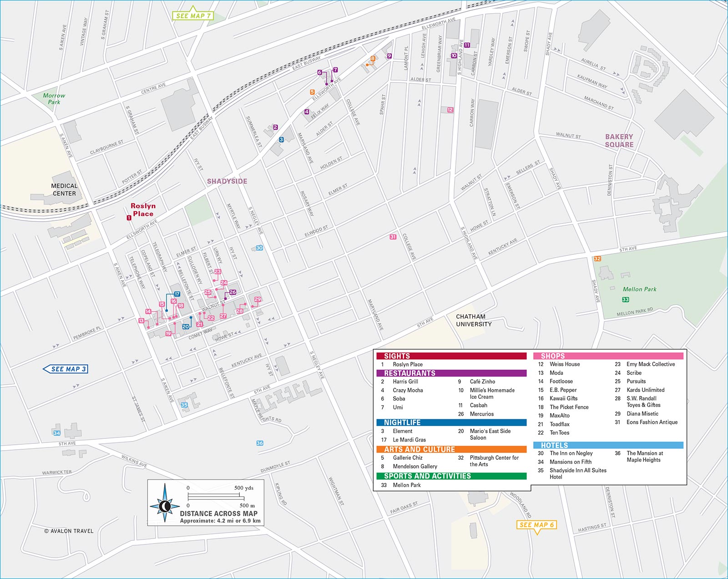Select blue nightlife marker 3 on the map
Screen dimensions: 728x579
pyautogui.click(x=281, y=140)
